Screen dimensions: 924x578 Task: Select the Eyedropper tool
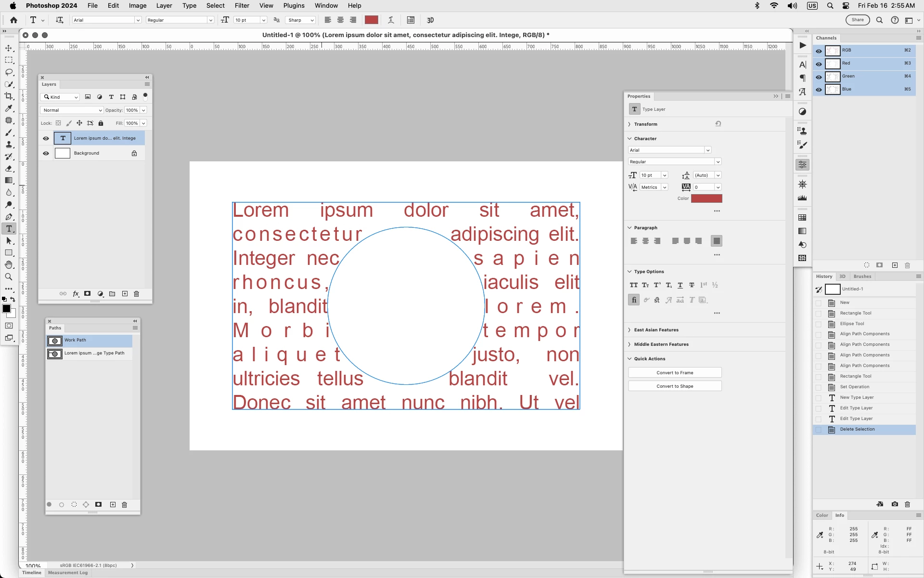[9, 108]
